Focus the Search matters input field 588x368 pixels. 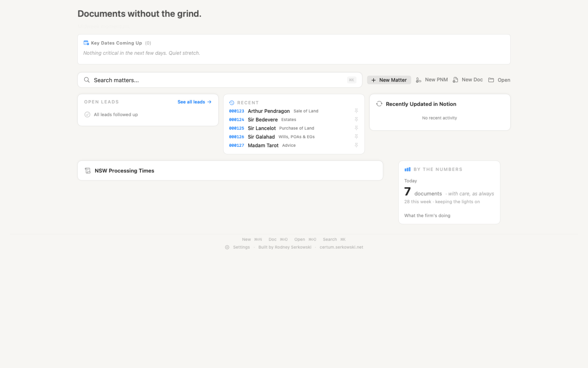(220, 80)
